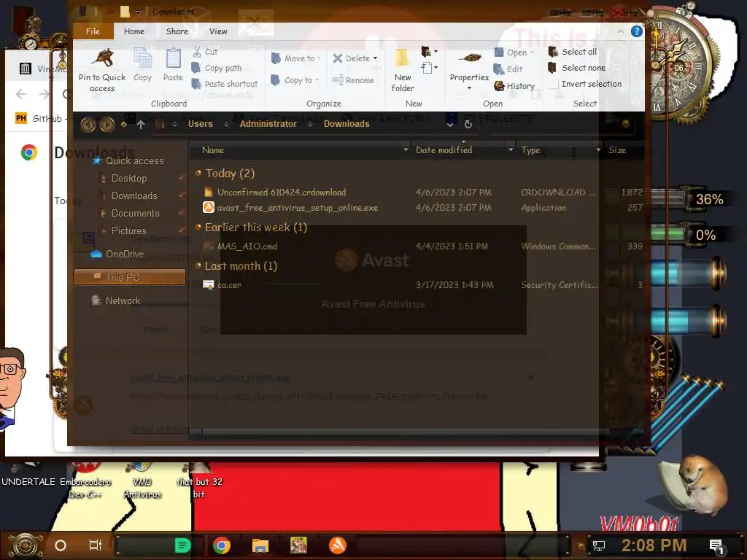747x560 pixels.
Task: Open Task View on taskbar
Action: tap(96, 545)
